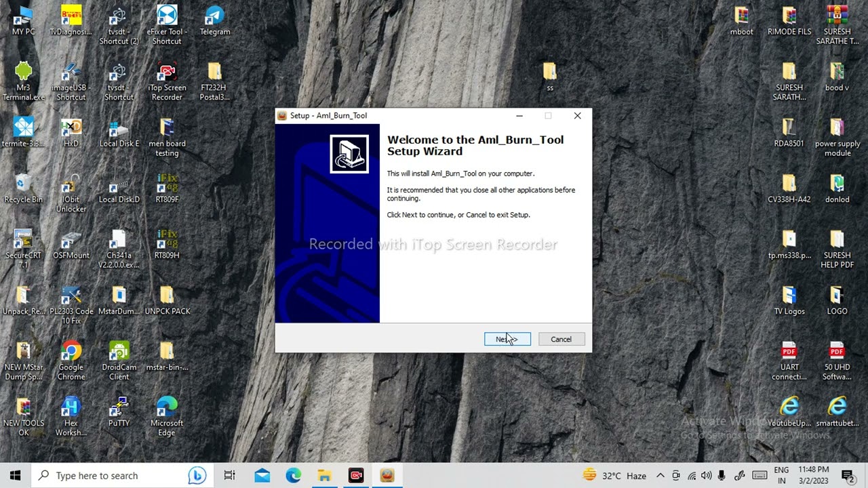Viewport: 868px width, 488px height.
Task: Expand hidden system tray icons
Action: pos(660,476)
